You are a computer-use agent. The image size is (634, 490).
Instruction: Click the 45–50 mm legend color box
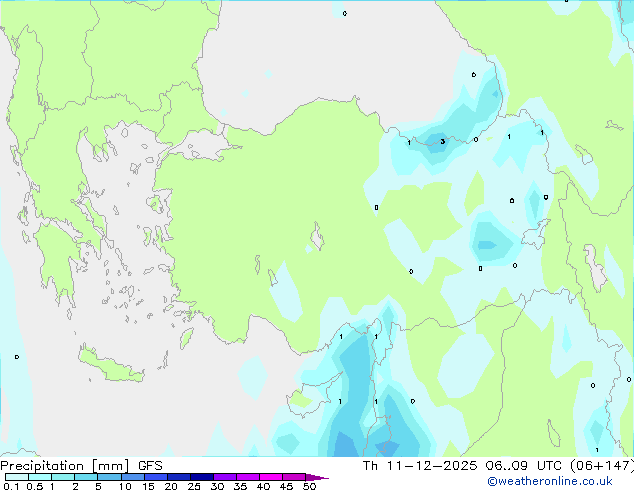pyautogui.click(x=294, y=477)
